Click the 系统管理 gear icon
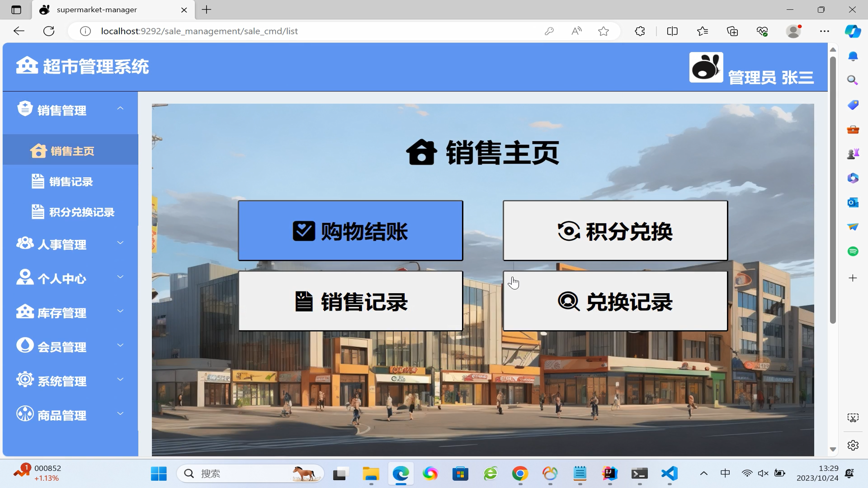This screenshot has width=868, height=488. (x=24, y=380)
